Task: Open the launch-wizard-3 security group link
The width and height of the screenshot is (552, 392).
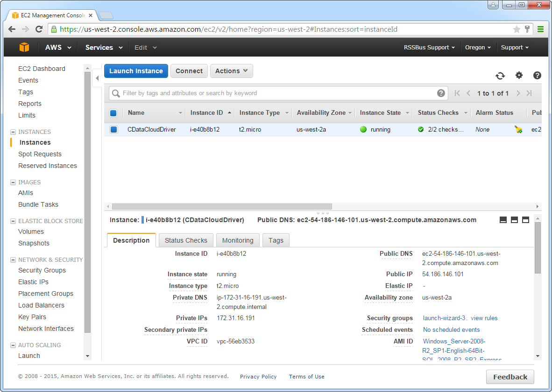Action: [444, 318]
